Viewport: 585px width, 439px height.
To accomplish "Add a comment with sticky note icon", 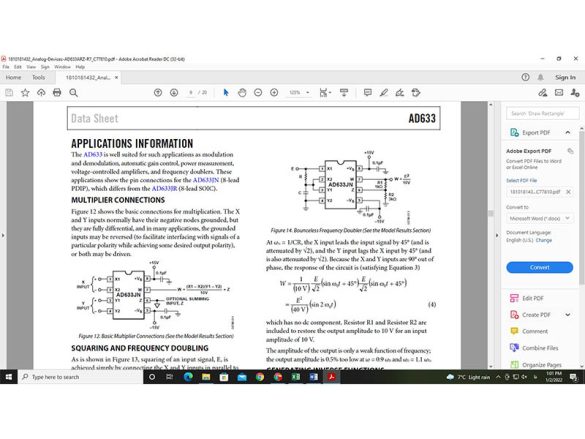I will (367, 92).
